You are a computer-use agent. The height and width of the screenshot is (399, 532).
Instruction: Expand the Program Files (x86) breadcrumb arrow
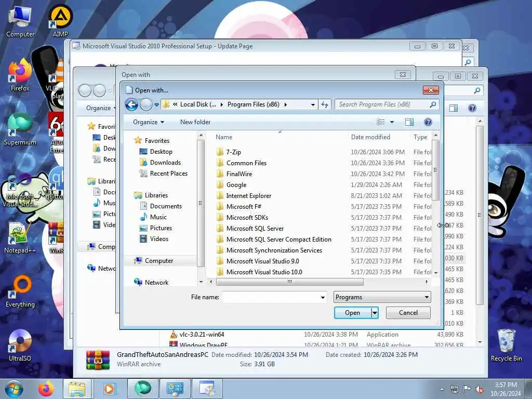tap(285, 104)
